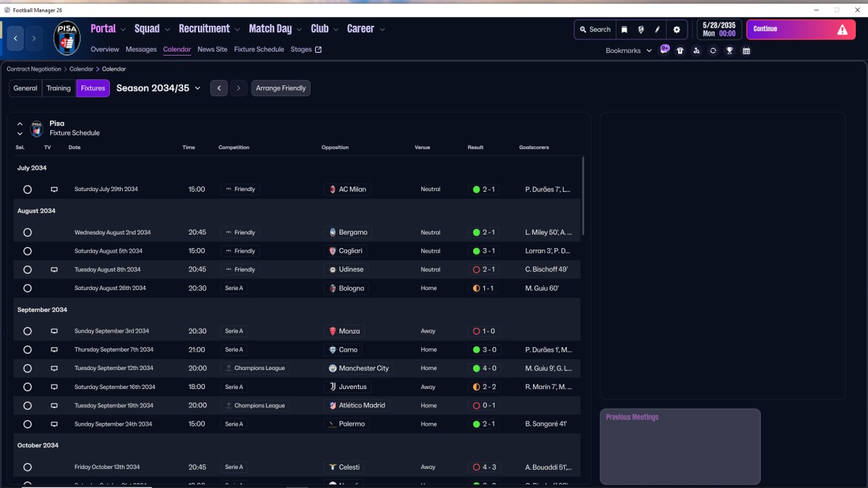The height and width of the screenshot is (488, 868).
Task: Select the Cagliari fixture radio button
Action: click(x=28, y=251)
